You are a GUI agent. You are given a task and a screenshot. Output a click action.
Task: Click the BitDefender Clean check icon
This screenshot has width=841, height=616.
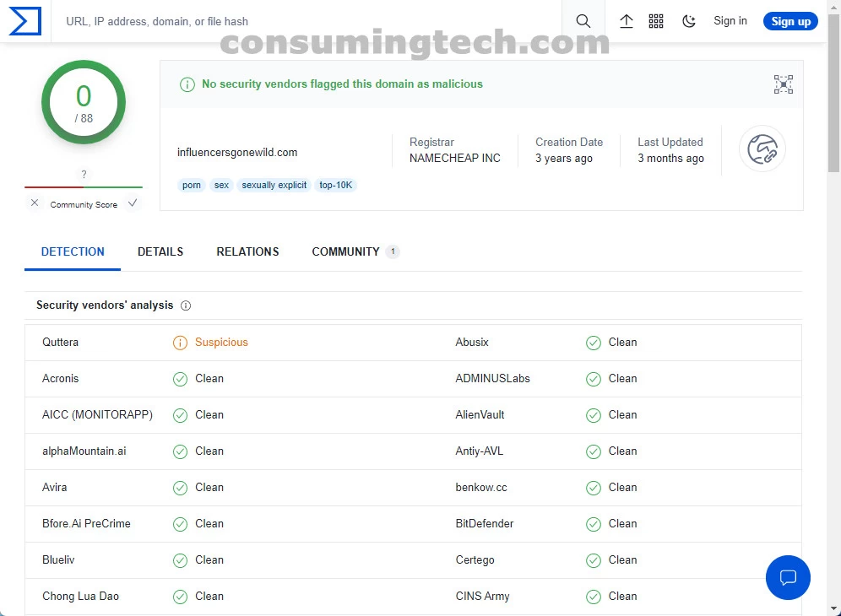click(594, 524)
